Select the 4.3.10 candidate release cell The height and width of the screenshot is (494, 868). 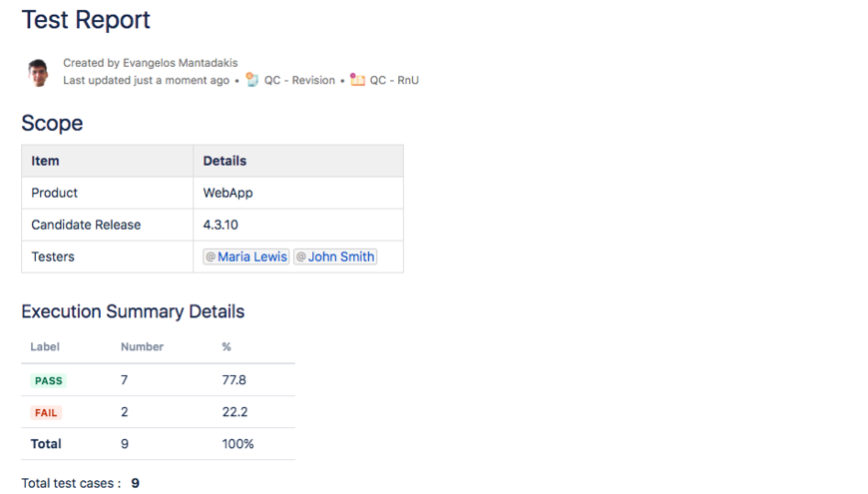(x=220, y=225)
